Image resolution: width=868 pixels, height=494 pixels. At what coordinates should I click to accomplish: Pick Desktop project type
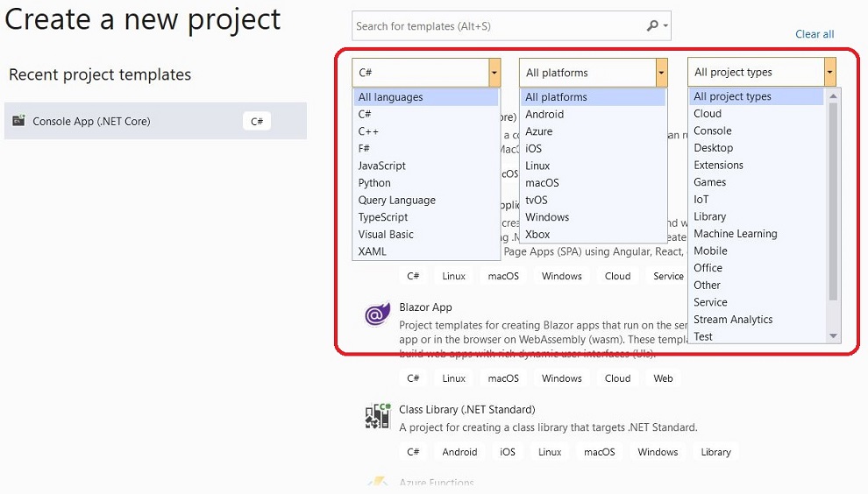click(x=757, y=148)
